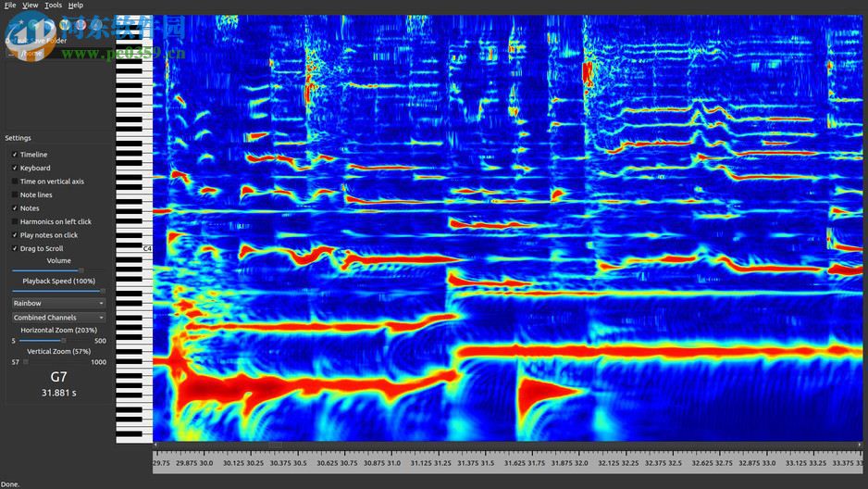Screen dimensions: 868x489
Task: Click the Settings panel heading
Action: coord(19,138)
